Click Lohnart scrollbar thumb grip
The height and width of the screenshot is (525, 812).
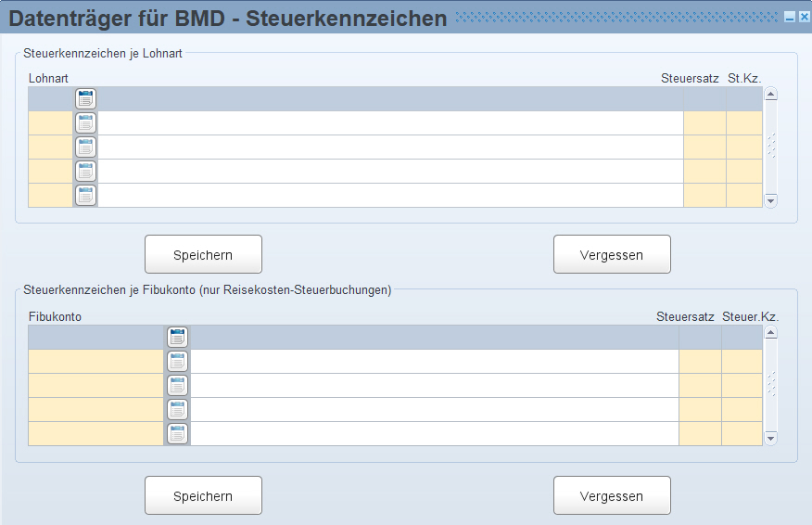[771, 146]
